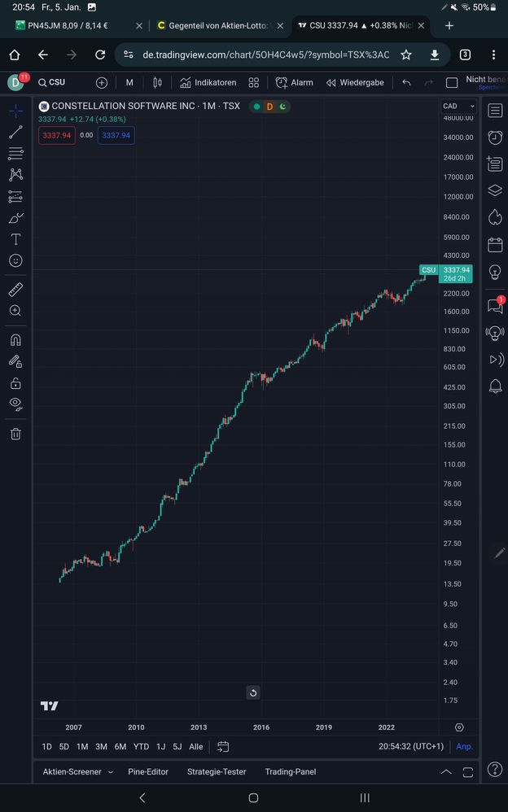The width and height of the screenshot is (508, 812).
Task: Toggle lock all drawing tools
Action: click(x=15, y=383)
